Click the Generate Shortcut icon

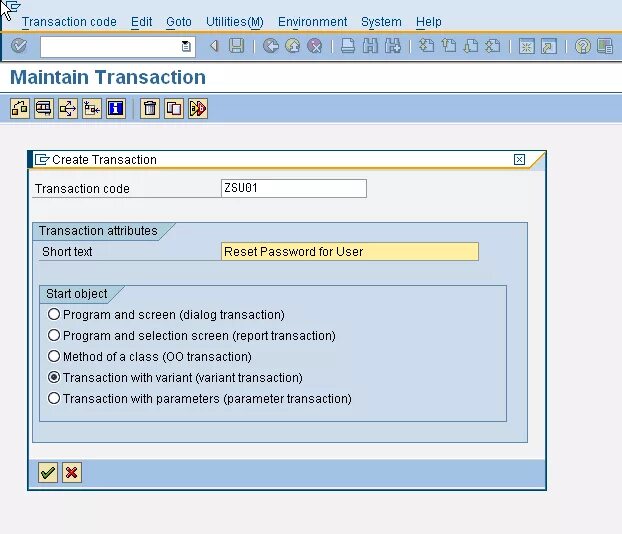point(549,46)
